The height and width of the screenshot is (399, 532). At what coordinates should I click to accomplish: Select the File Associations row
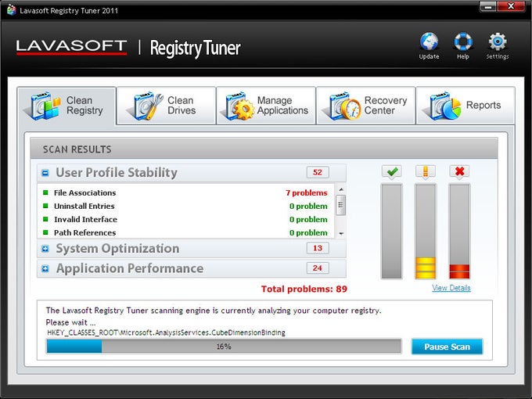[x=186, y=192]
